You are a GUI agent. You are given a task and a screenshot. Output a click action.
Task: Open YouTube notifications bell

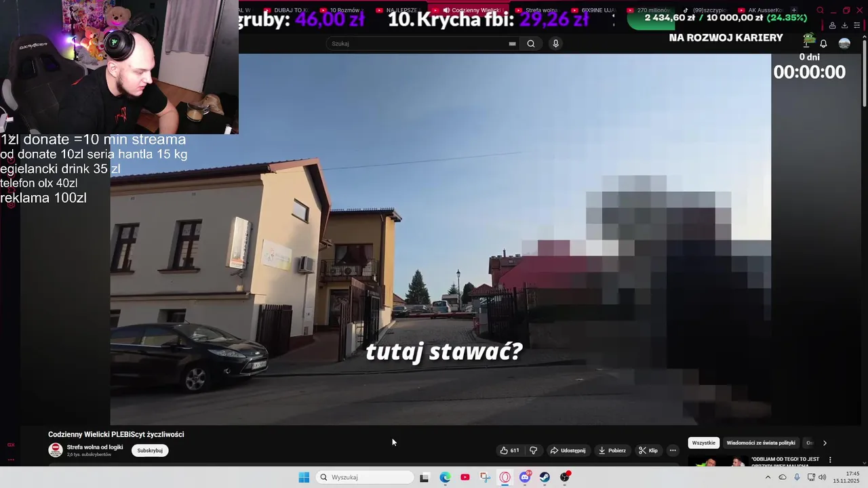[823, 43]
